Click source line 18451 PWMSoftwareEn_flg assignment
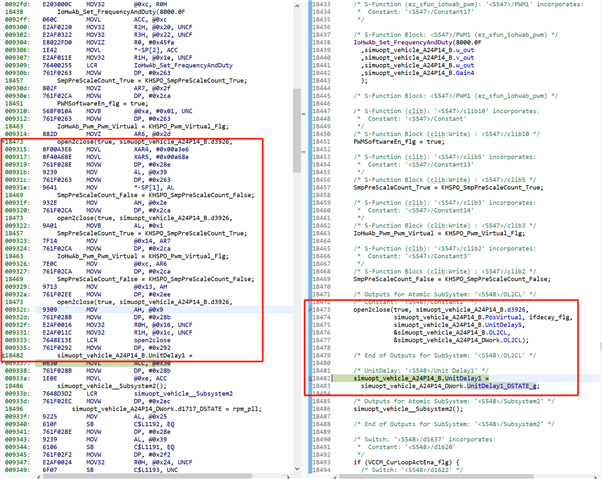The image size is (602, 479). 399,142
